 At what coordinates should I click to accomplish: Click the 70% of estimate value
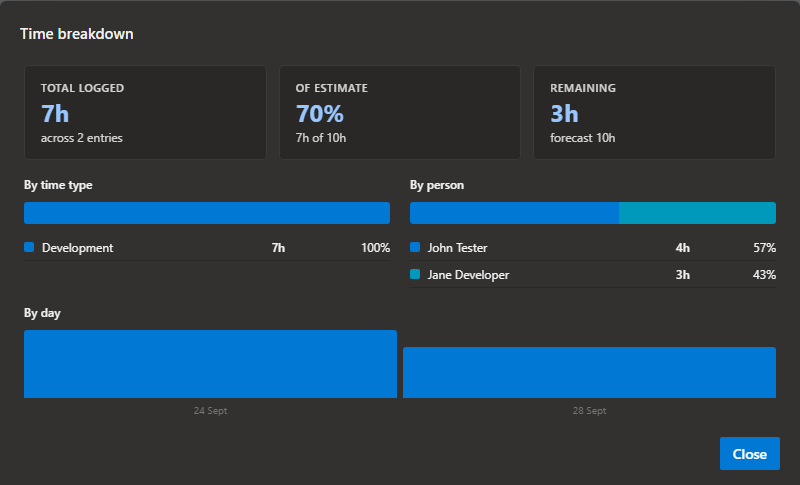[x=319, y=113]
